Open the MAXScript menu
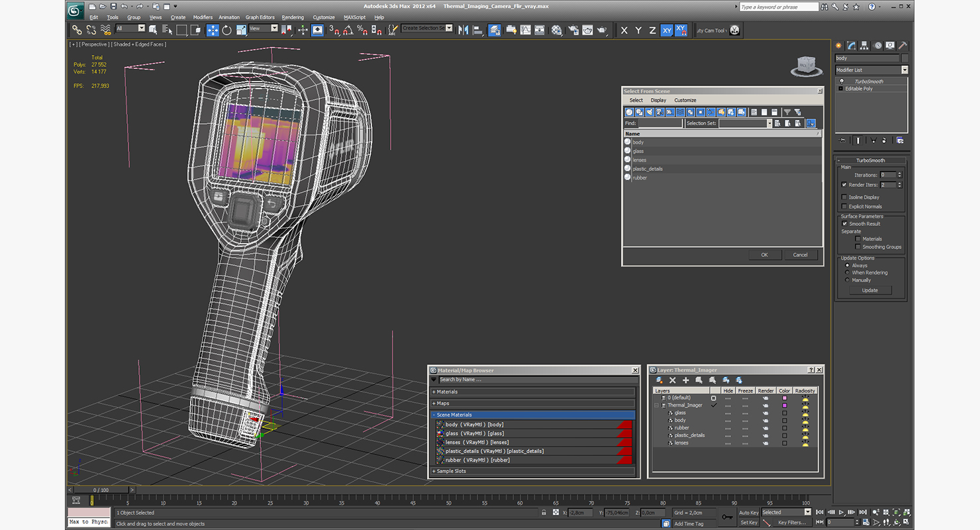Screen dimensions: 980x530 (x=354, y=17)
